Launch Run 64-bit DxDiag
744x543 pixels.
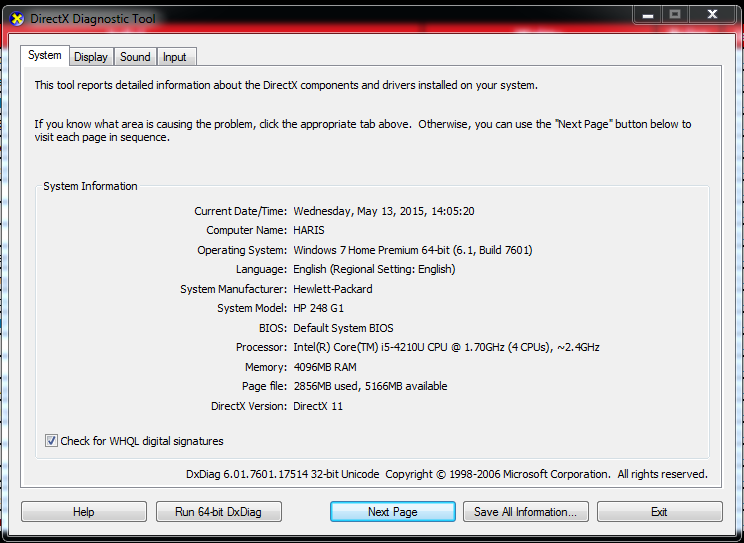219,512
